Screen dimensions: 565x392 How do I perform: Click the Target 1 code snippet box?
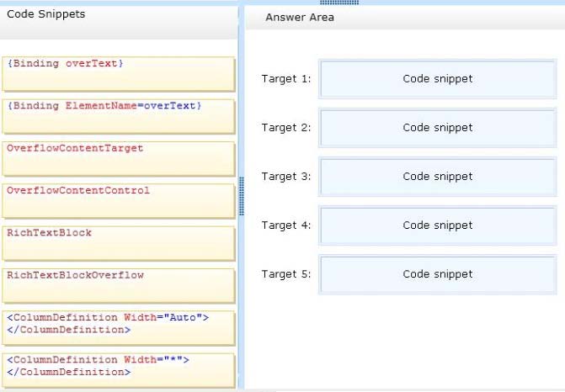click(438, 79)
